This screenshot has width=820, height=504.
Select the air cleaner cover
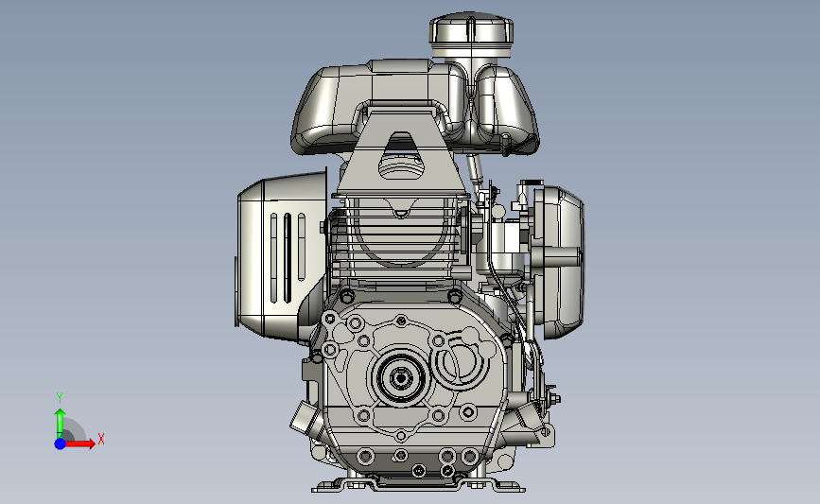[559, 261]
